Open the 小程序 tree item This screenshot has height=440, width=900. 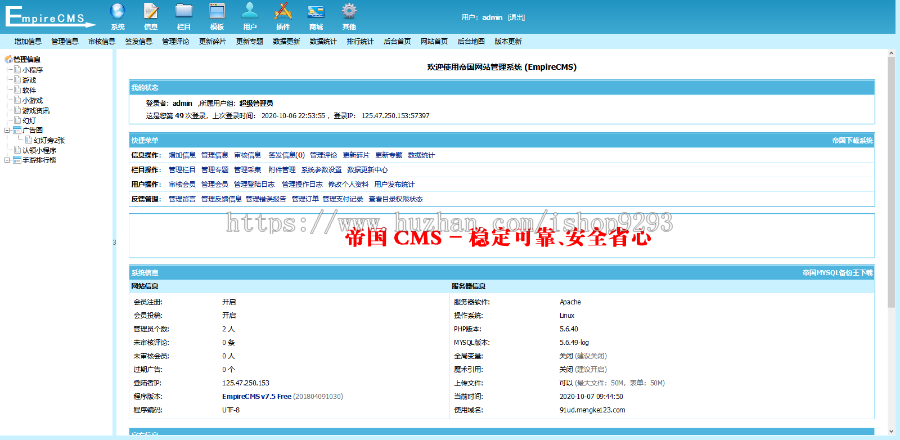[33, 69]
